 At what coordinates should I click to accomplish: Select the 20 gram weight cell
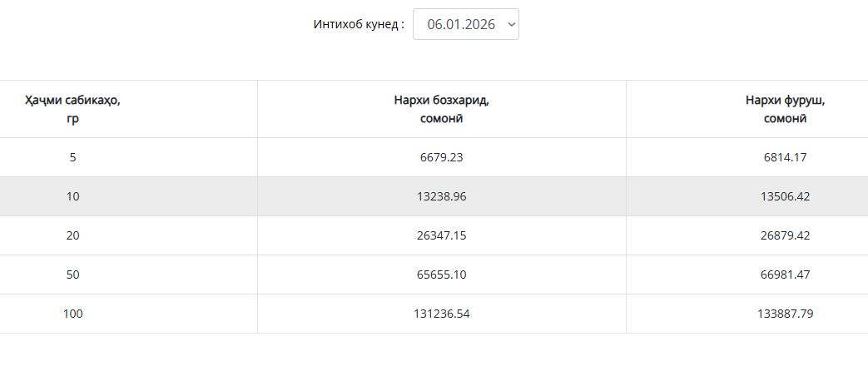point(72,235)
